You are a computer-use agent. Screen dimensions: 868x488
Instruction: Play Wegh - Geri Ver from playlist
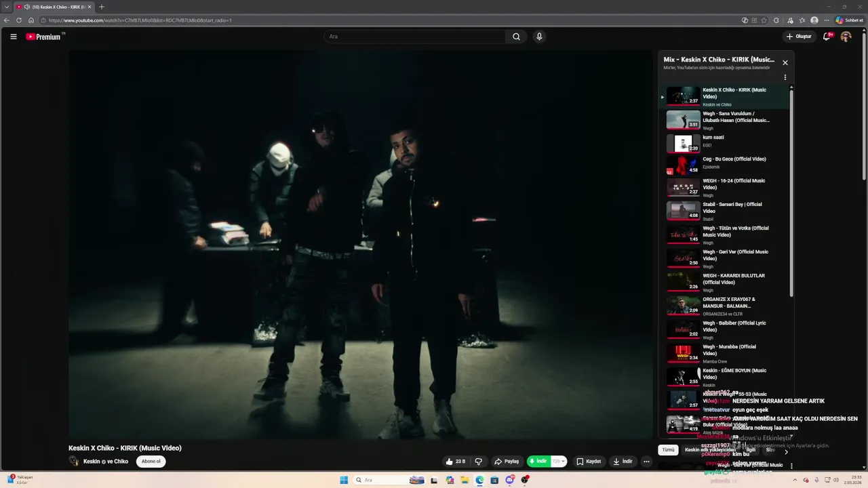[x=724, y=259]
